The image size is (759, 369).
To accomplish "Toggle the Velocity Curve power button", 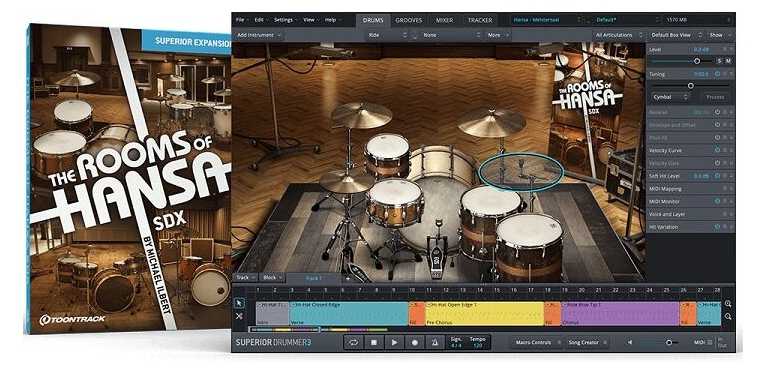I will (x=717, y=150).
